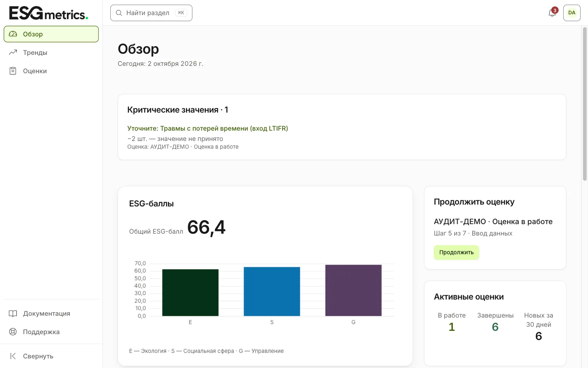Click the Тренды trend arrow icon
The image size is (588, 368).
pyautogui.click(x=13, y=52)
